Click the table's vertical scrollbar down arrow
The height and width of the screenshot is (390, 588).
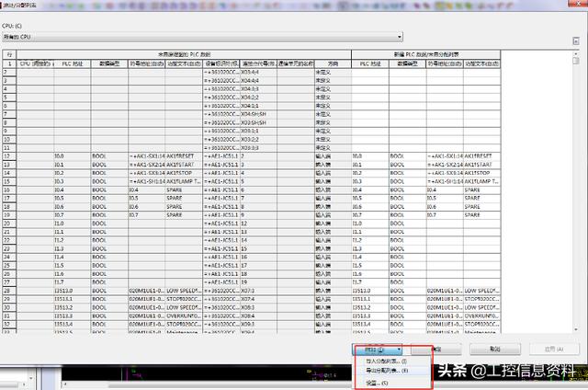pyautogui.click(x=576, y=329)
